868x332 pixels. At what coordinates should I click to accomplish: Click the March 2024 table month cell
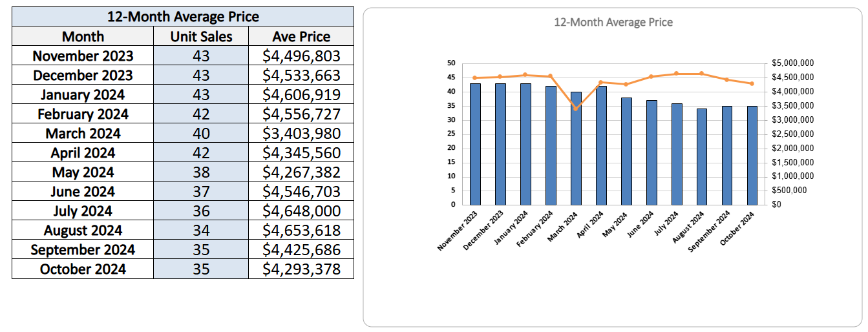click(x=83, y=133)
